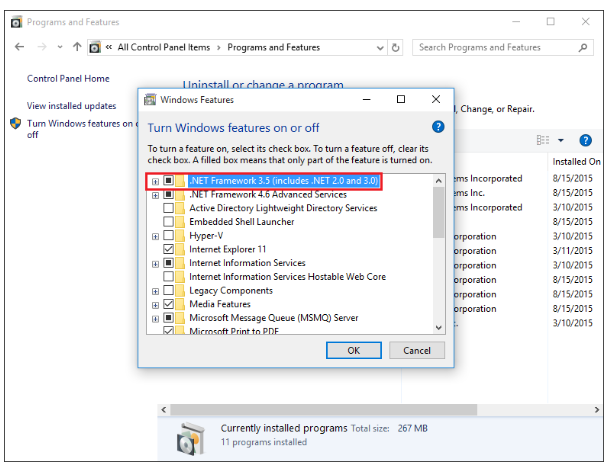Viewport: 611px width, 467px height.
Task: Click the search magnifier icon
Action: [583, 48]
